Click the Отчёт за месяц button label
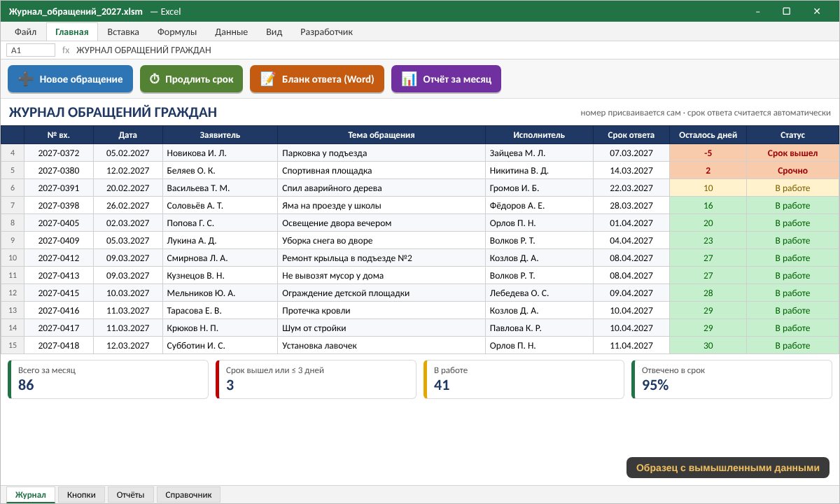840x504 pixels. [x=457, y=79]
